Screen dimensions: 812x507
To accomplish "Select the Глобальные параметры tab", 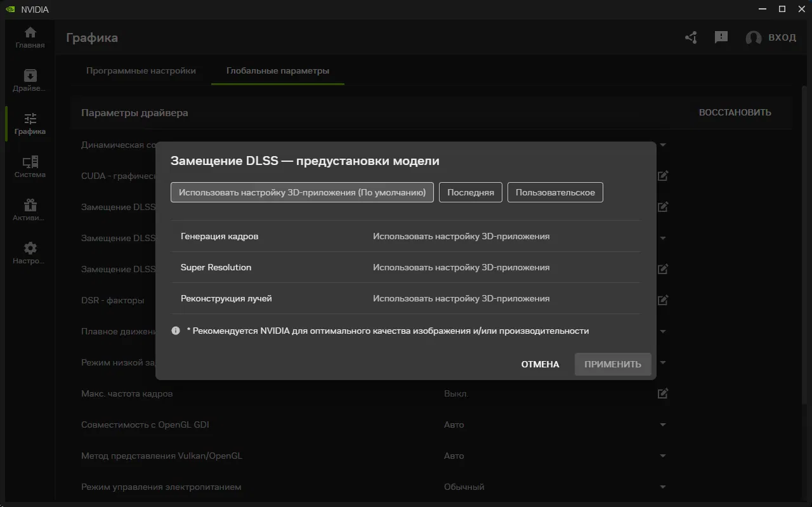I will point(278,70).
